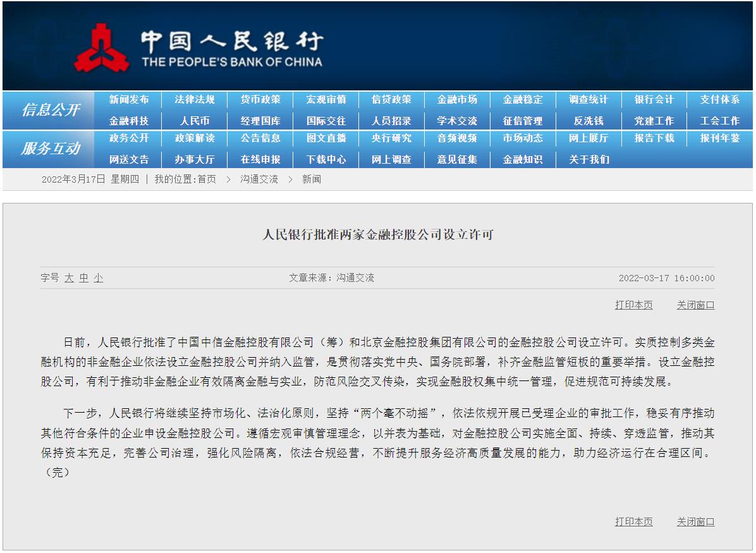Open the 央行研究 navigation item
756x553 pixels.
coord(391,138)
